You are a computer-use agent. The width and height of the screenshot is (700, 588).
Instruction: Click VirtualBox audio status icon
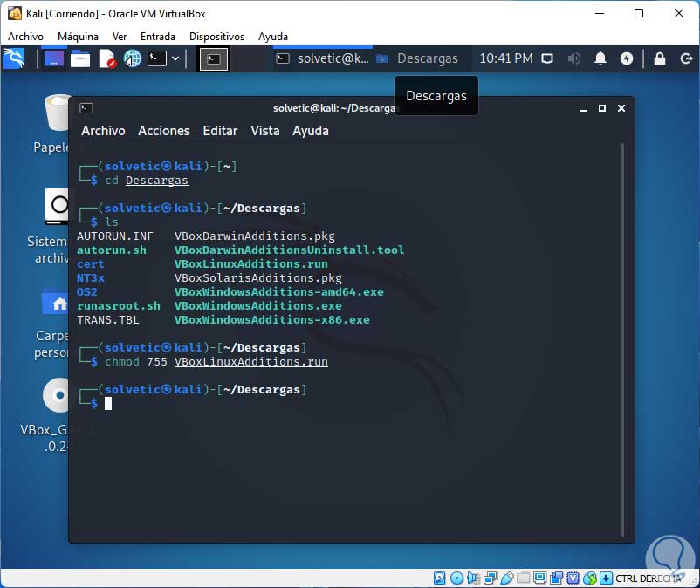tap(473, 578)
